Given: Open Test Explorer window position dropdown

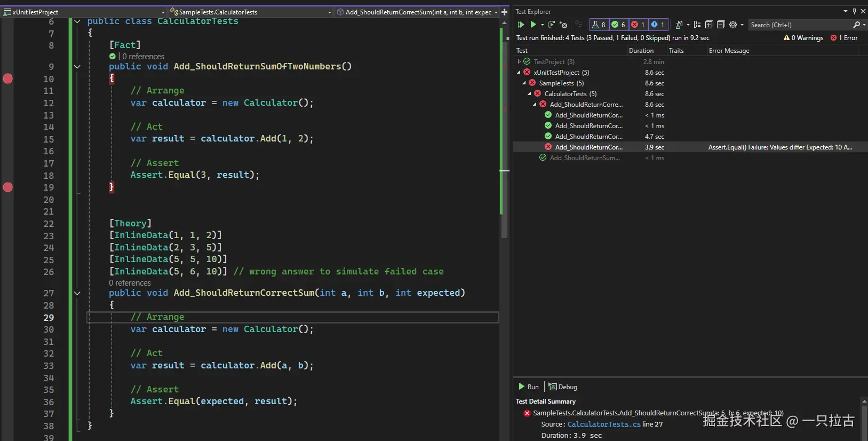Looking at the screenshot, I should (x=846, y=11).
